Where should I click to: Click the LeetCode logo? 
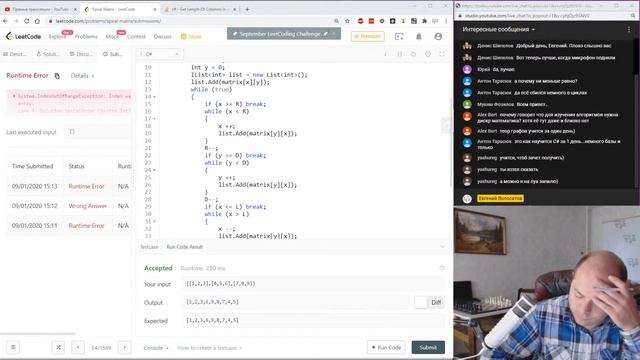23,36
